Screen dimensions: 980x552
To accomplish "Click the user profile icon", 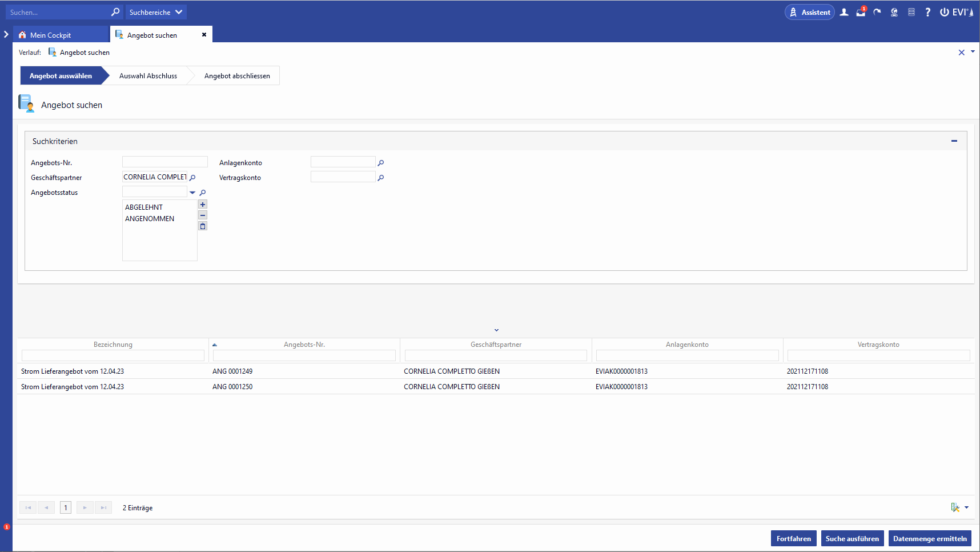I will (844, 12).
